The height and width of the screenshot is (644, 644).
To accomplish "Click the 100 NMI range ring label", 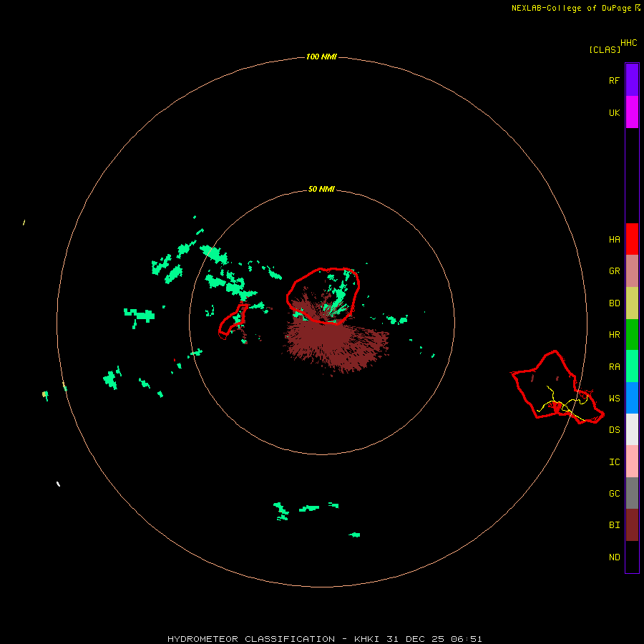I will coord(321,57).
